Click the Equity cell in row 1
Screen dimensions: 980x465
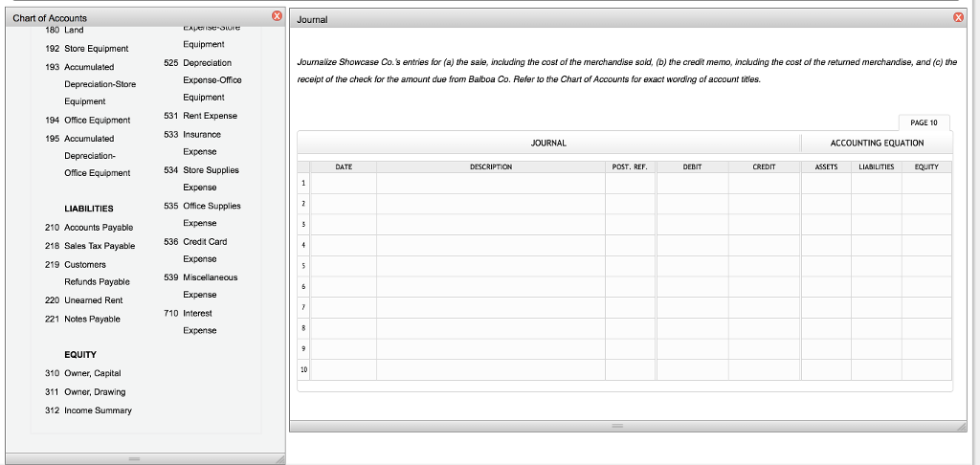pyautogui.click(x=926, y=183)
